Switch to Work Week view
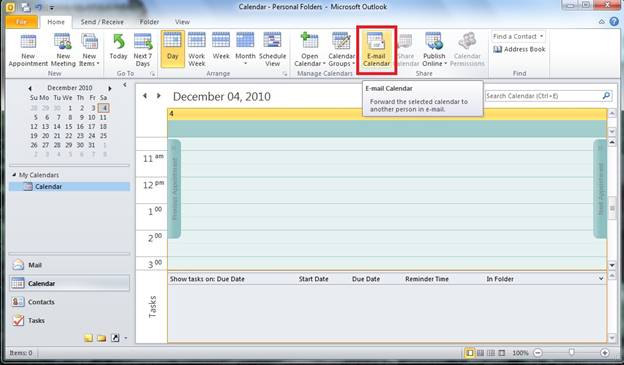 197,50
